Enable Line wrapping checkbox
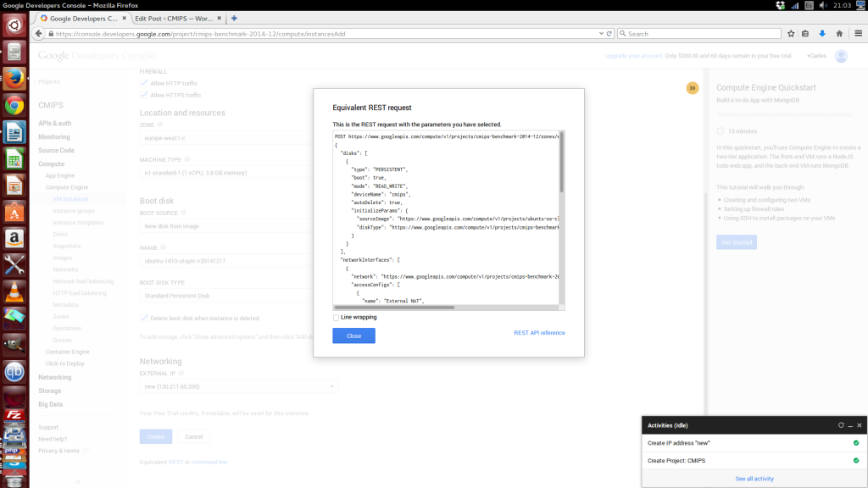This screenshot has width=868, height=488. click(x=336, y=318)
